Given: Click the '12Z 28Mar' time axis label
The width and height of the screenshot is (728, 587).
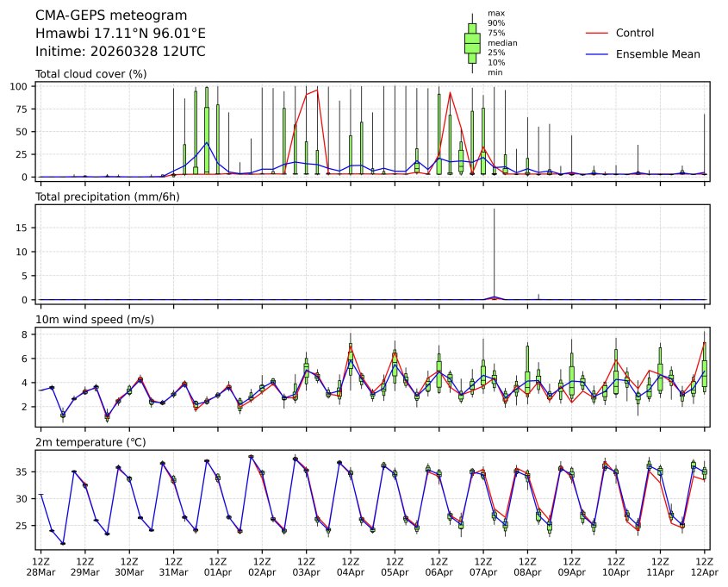Looking at the screenshot, I should coord(40,566).
